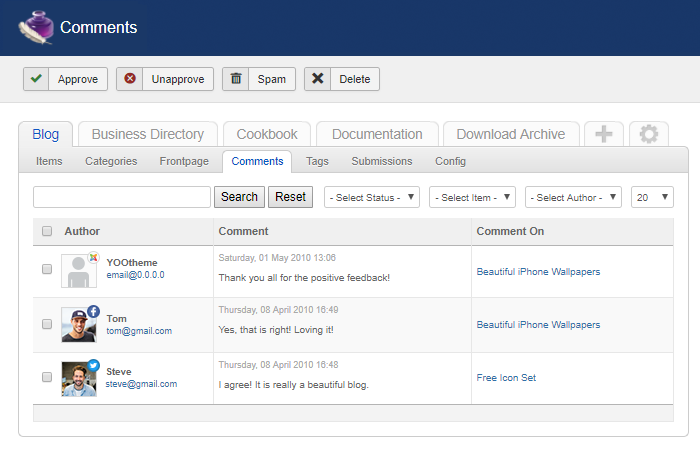Click comment 'Thank you all for the positive feedback!'

pos(304,278)
